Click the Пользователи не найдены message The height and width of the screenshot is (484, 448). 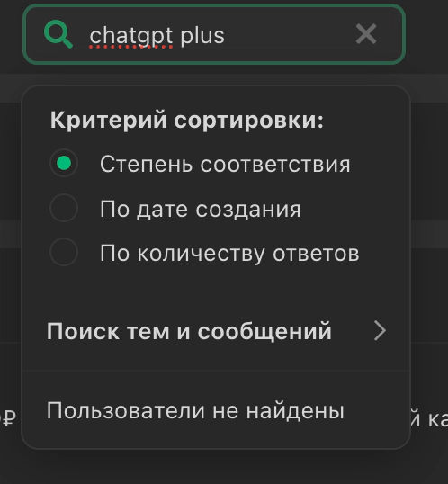point(195,411)
